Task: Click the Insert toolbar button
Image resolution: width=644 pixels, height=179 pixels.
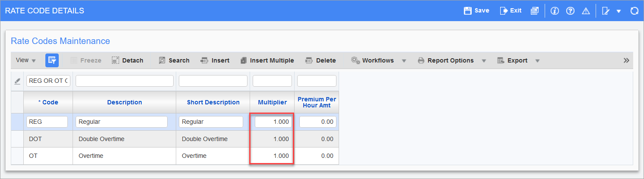Action: point(215,60)
